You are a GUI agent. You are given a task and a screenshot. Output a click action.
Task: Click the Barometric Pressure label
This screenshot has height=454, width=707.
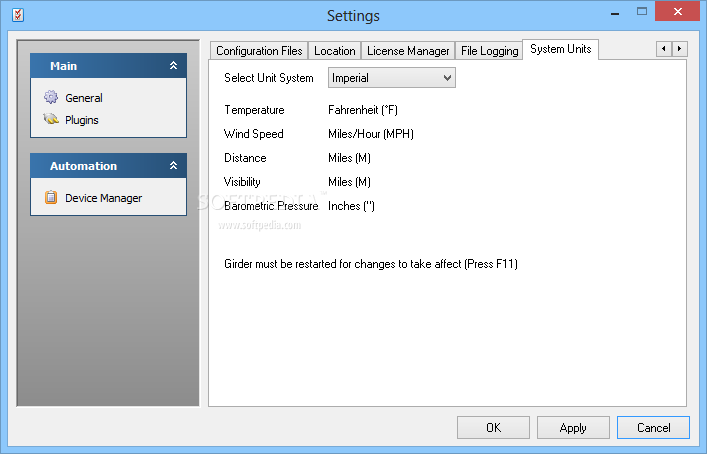(x=271, y=206)
